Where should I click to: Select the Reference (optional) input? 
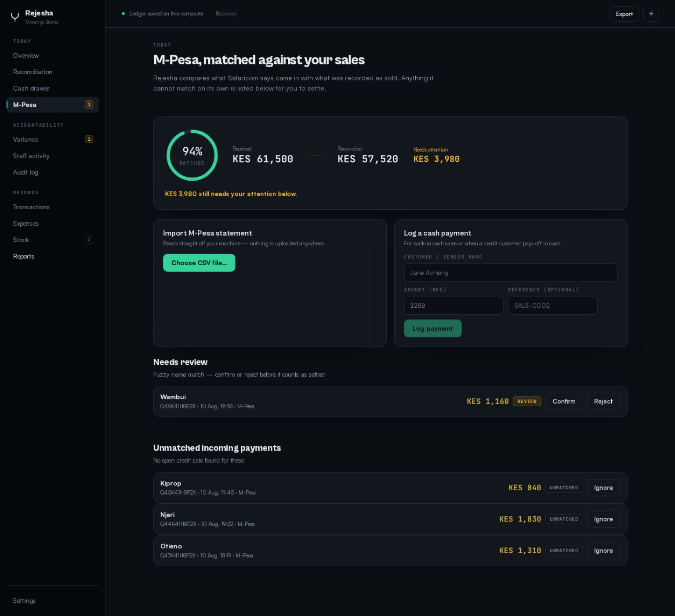pos(552,306)
